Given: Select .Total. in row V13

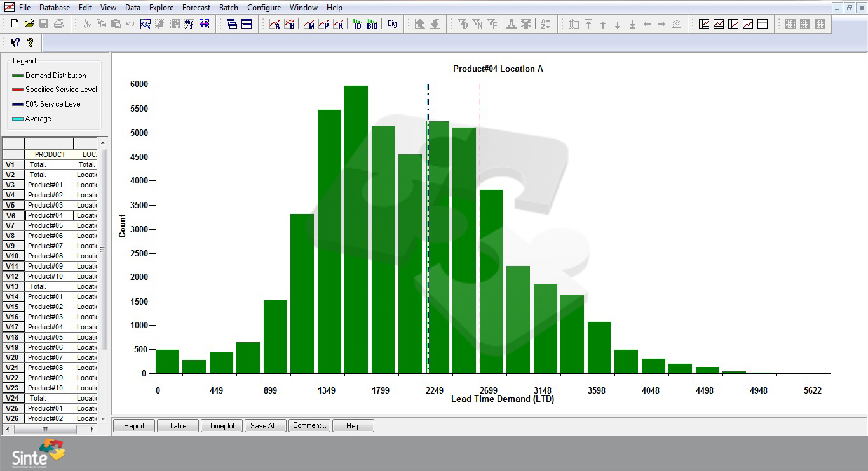Looking at the screenshot, I should (x=49, y=286).
